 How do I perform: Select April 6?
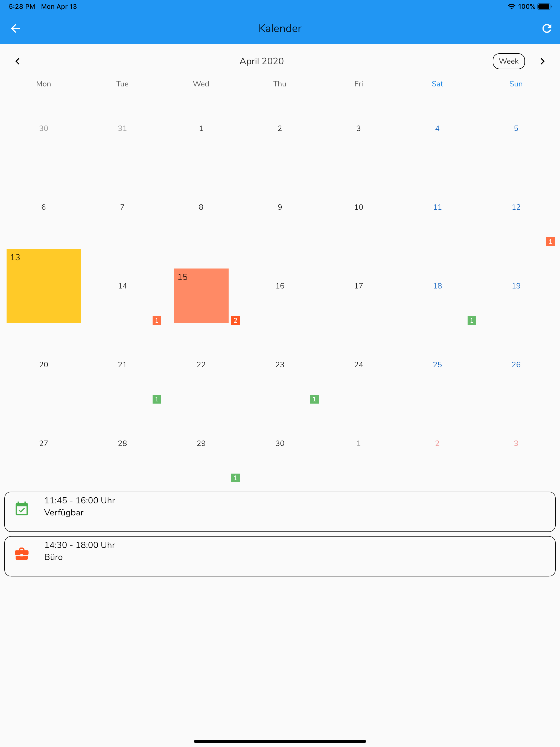pyautogui.click(x=43, y=207)
